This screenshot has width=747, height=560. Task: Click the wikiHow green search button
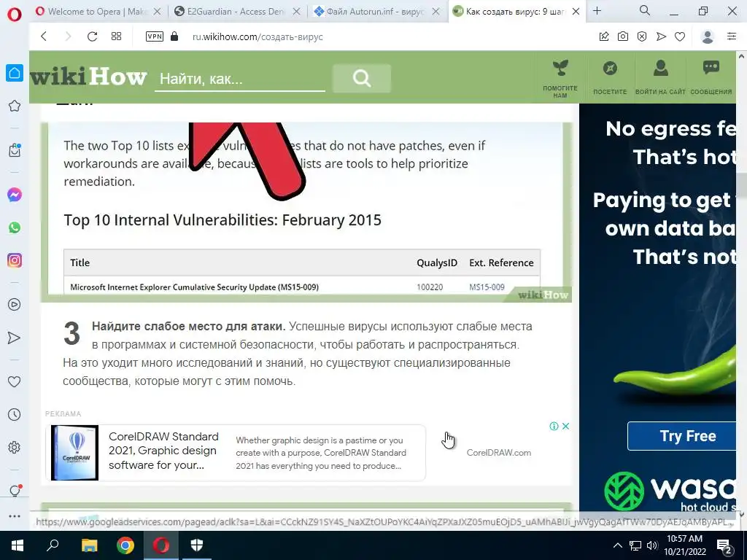point(362,78)
